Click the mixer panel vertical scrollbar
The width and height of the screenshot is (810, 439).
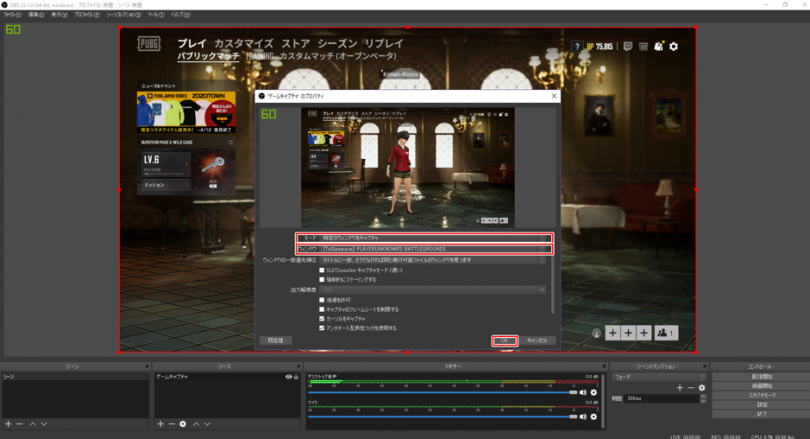[603, 401]
